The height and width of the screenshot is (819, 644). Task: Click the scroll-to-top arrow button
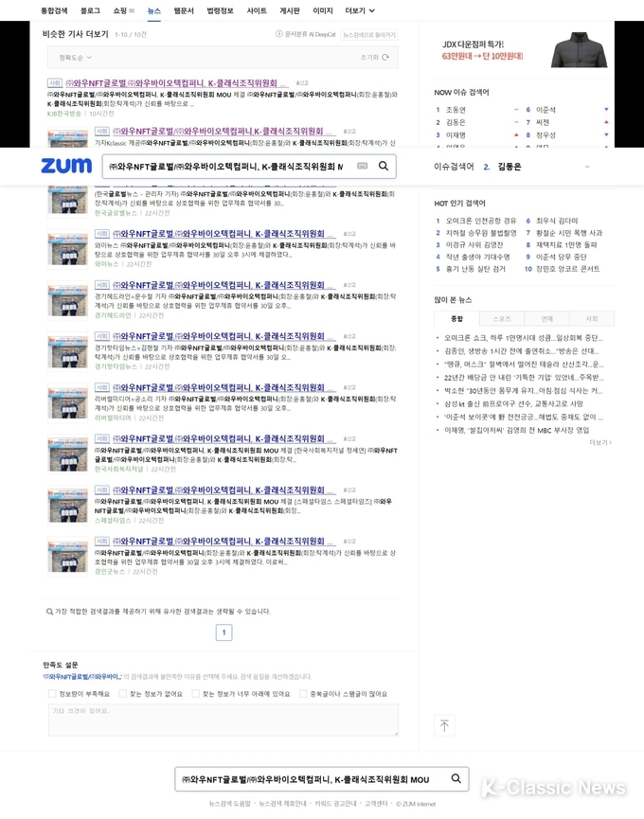(444, 725)
